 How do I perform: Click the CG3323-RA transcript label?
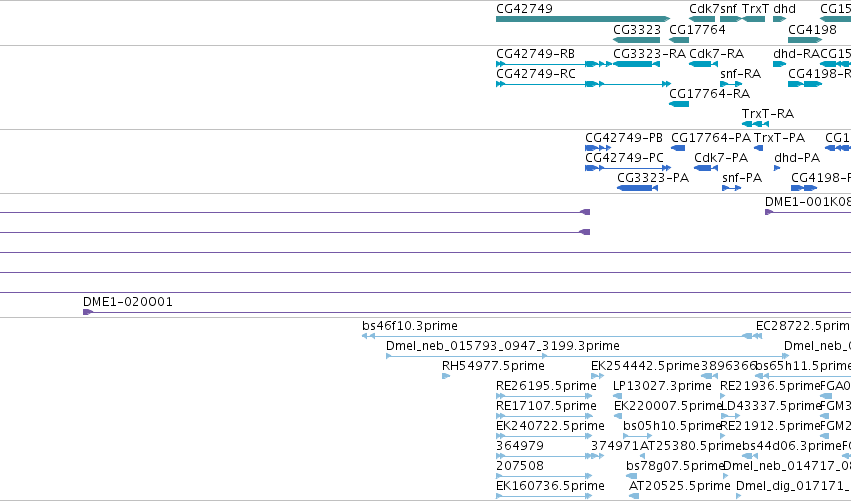coord(649,54)
